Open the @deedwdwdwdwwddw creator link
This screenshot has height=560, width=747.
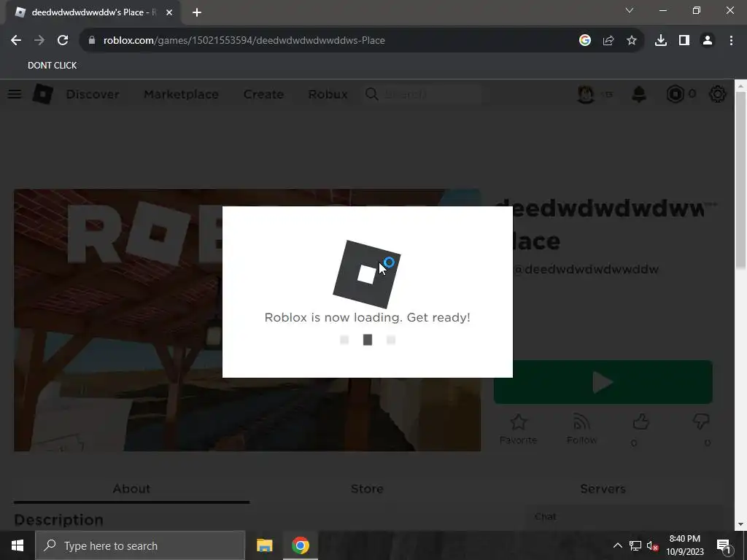click(x=587, y=270)
